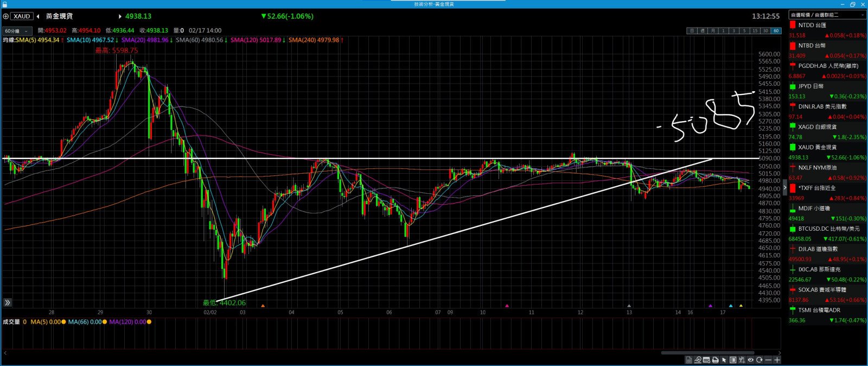The width and height of the screenshot is (868, 366).
Task: Select PGDDH.AB 人民幣(離岸) in the watchlist
Action: (827, 71)
